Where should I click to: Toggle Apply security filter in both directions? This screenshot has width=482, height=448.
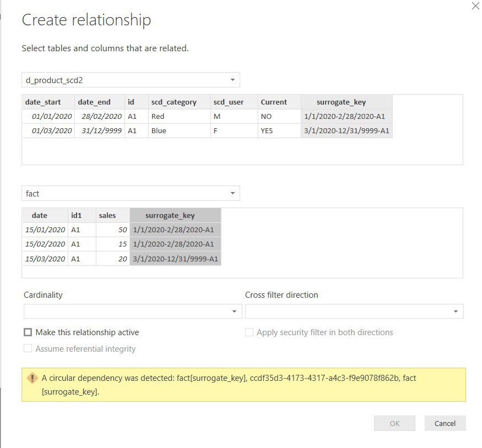point(249,332)
